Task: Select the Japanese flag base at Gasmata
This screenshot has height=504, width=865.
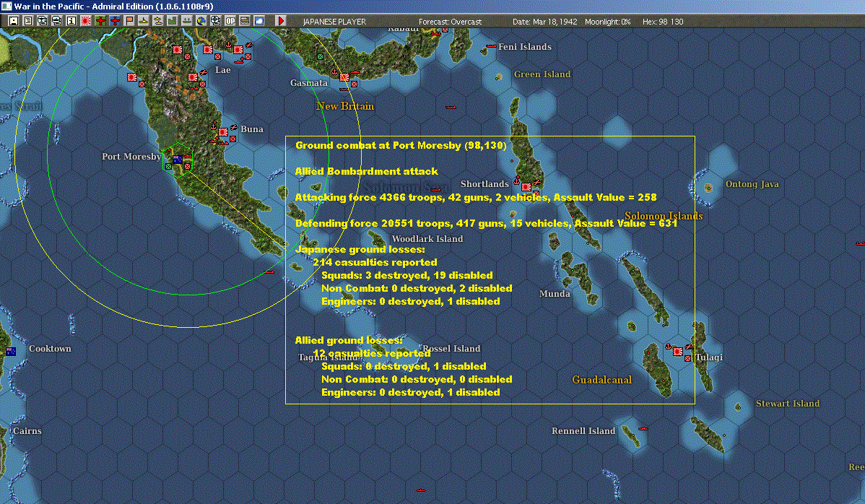Action: point(344,77)
